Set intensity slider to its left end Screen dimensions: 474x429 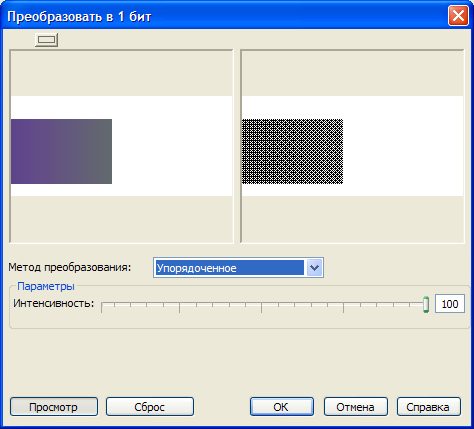(102, 305)
